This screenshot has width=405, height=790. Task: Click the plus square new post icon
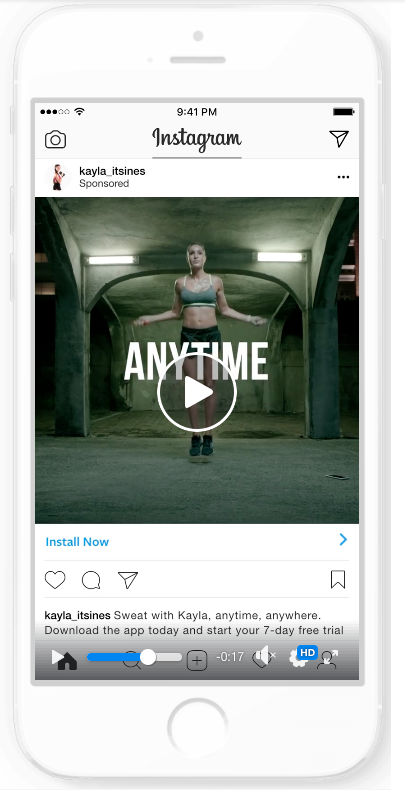(197, 661)
